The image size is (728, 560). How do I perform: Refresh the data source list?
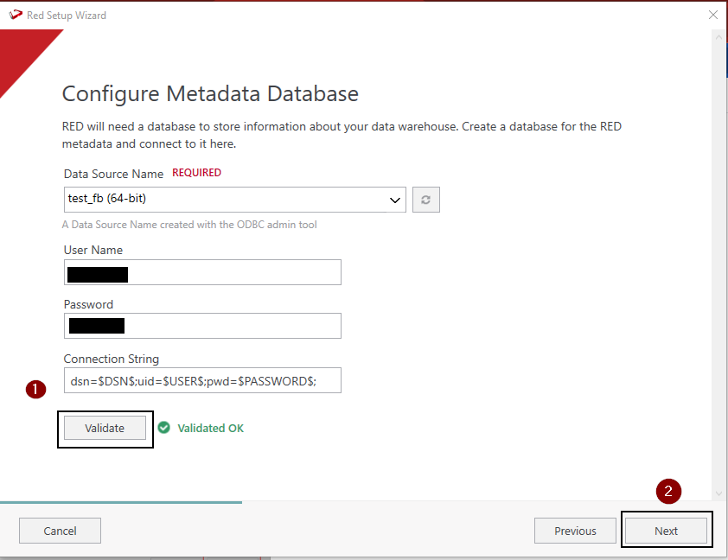(x=425, y=200)
